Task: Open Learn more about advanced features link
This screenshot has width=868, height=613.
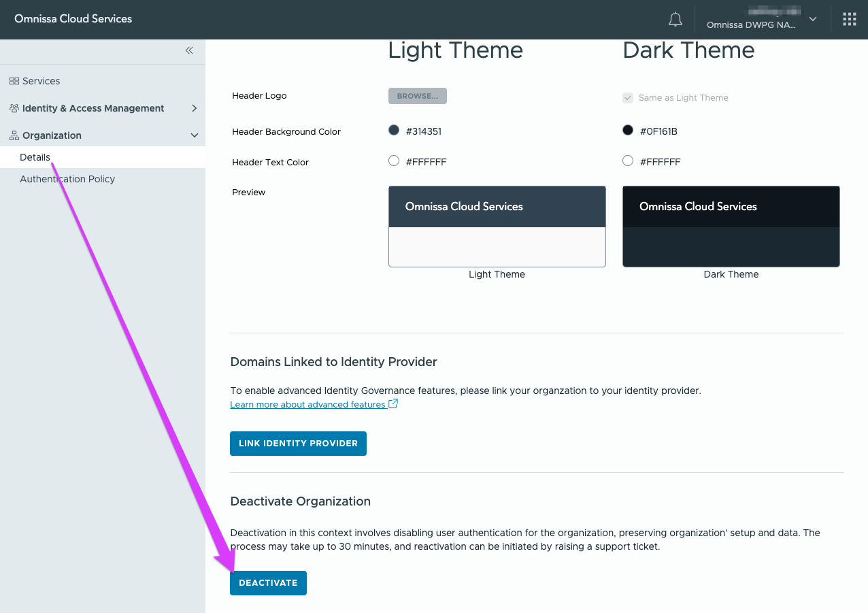Action: click(307, 405)
